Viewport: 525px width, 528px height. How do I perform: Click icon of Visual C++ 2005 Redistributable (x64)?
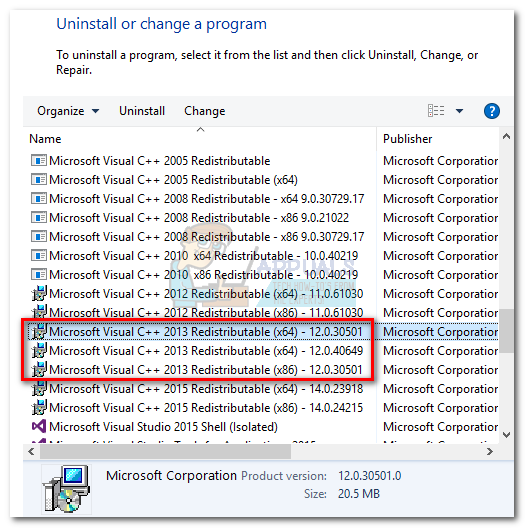[x=39, y=179]
